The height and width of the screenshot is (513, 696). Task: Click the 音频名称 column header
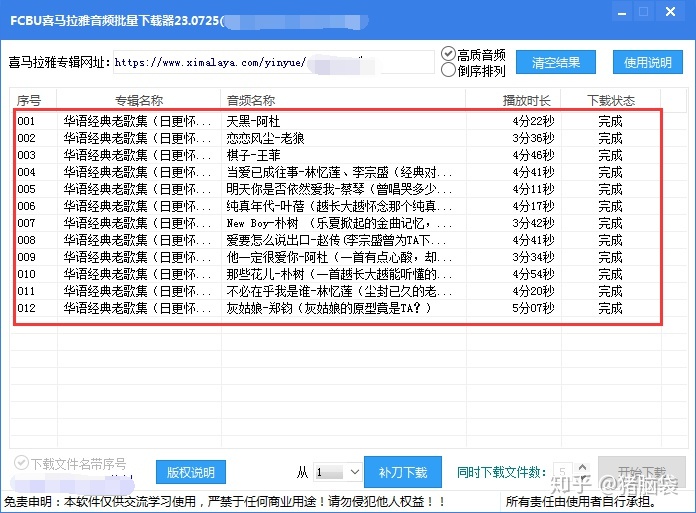(343, 101)
